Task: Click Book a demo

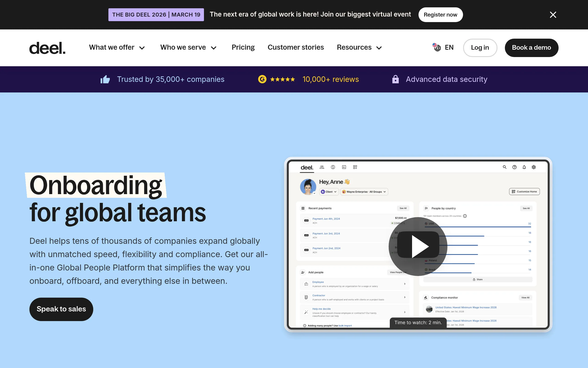Action: pos(531,48)
